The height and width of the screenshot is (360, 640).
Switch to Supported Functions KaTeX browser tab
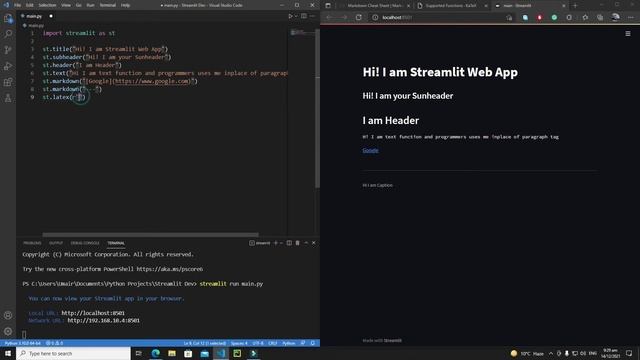[x=451, y=6]
